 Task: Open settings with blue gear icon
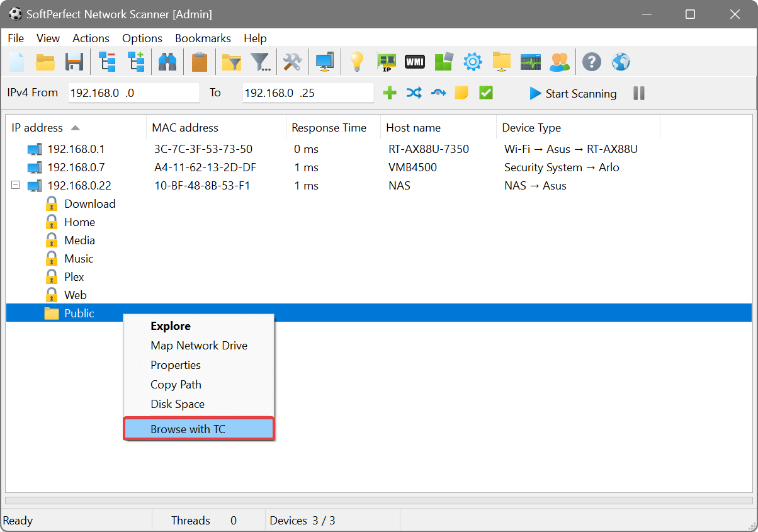coord(473,62)
